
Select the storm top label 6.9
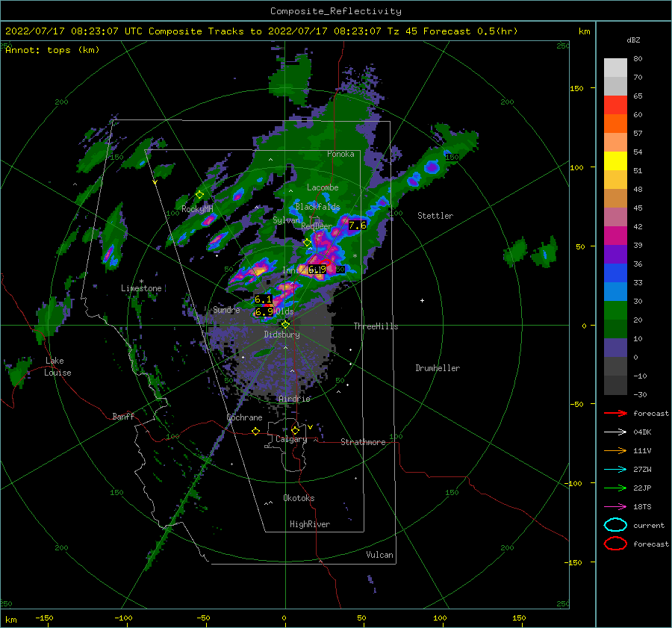tap(264, 311)
